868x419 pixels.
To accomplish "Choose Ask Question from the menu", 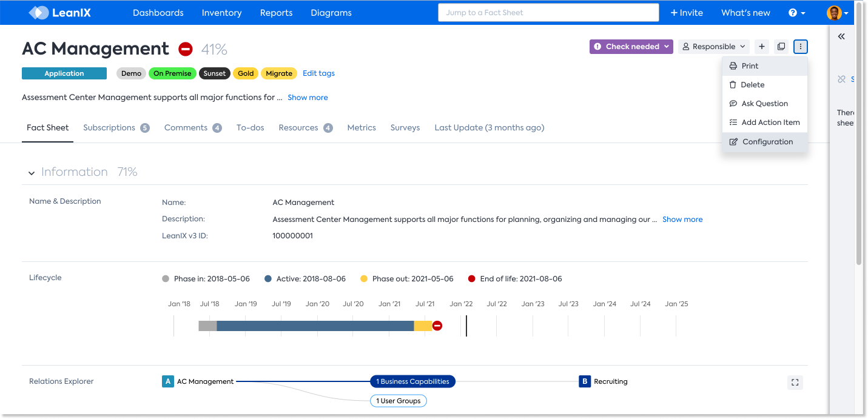I will (765, 104).
